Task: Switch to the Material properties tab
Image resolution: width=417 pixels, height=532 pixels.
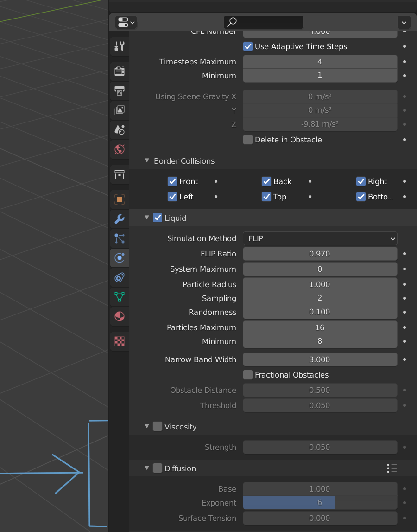Action: (x=119, y=316)
